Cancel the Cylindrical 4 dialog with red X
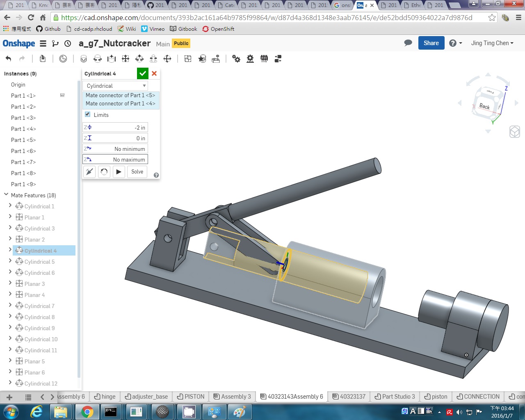The width and height of the screenshot is (525, 420). point(154,73)
